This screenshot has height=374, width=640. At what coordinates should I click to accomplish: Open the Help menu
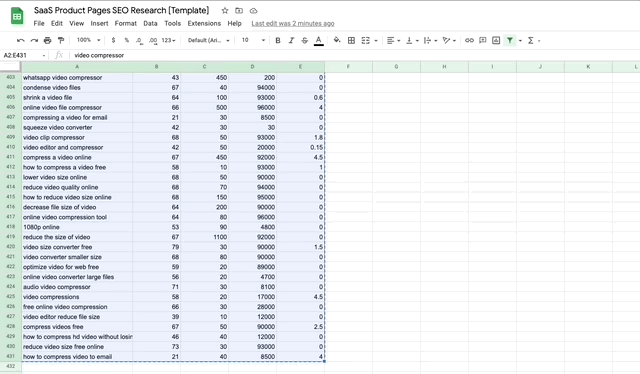[x=234, y=23]
